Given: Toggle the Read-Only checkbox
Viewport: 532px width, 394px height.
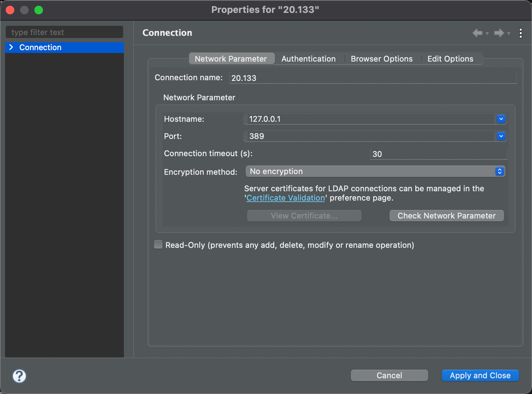Looking at the screenshot, I should [158, 244].
